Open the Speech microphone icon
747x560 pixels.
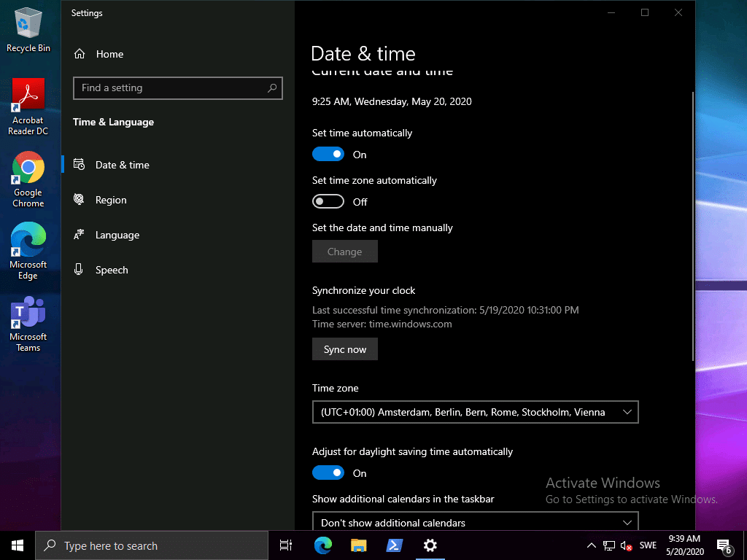[x=80, y=270]
